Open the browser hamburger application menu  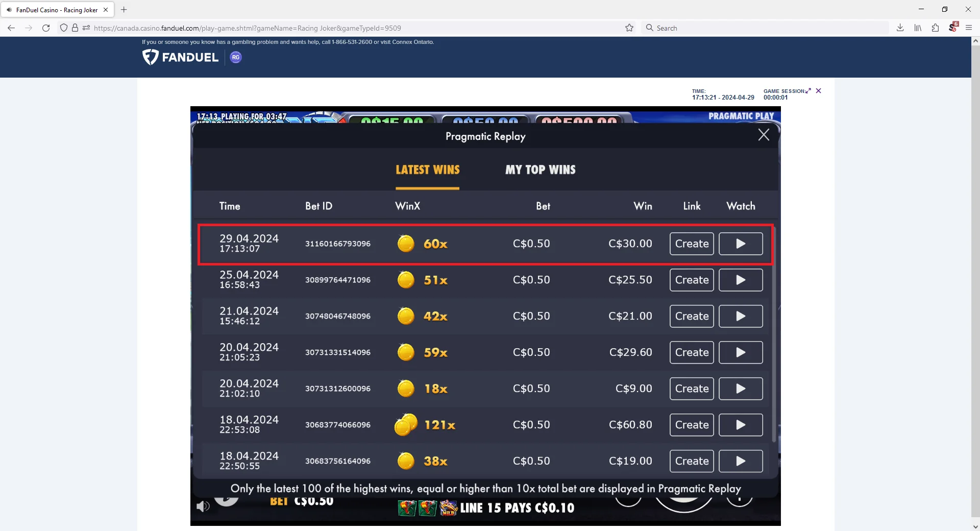coord(969,28)
